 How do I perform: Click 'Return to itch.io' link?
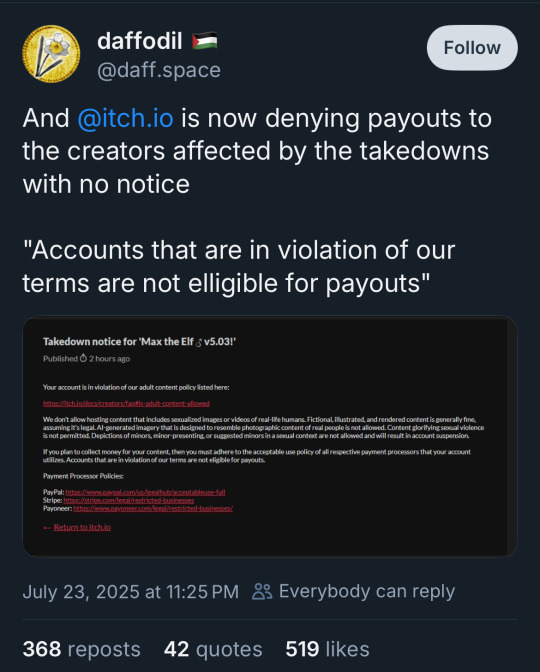(82, 527)
